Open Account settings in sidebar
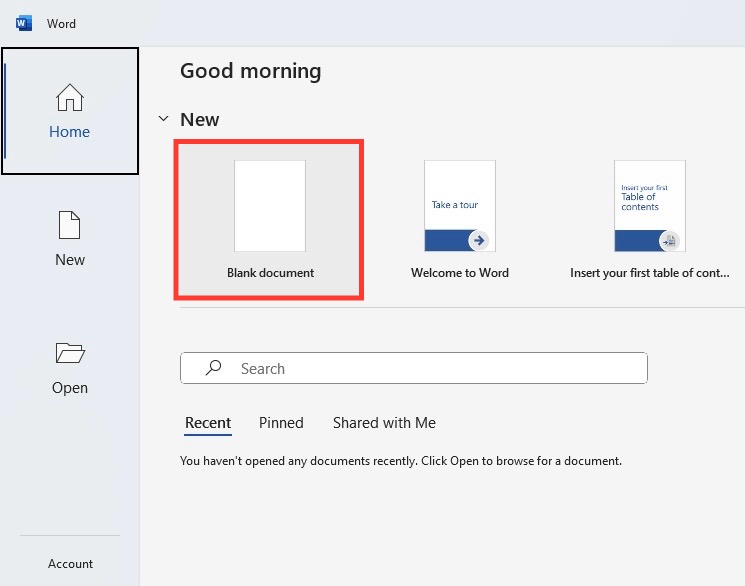This screenshot has height=586, width=745. tap(70, 564)
